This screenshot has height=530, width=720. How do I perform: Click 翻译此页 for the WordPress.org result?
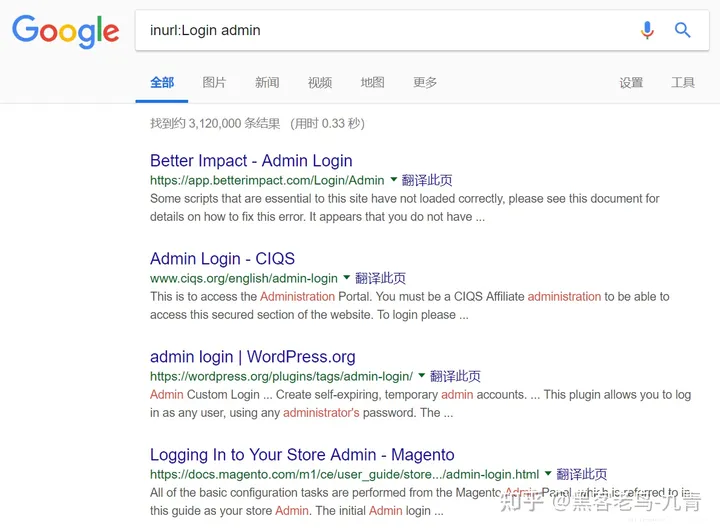point(456,376)
